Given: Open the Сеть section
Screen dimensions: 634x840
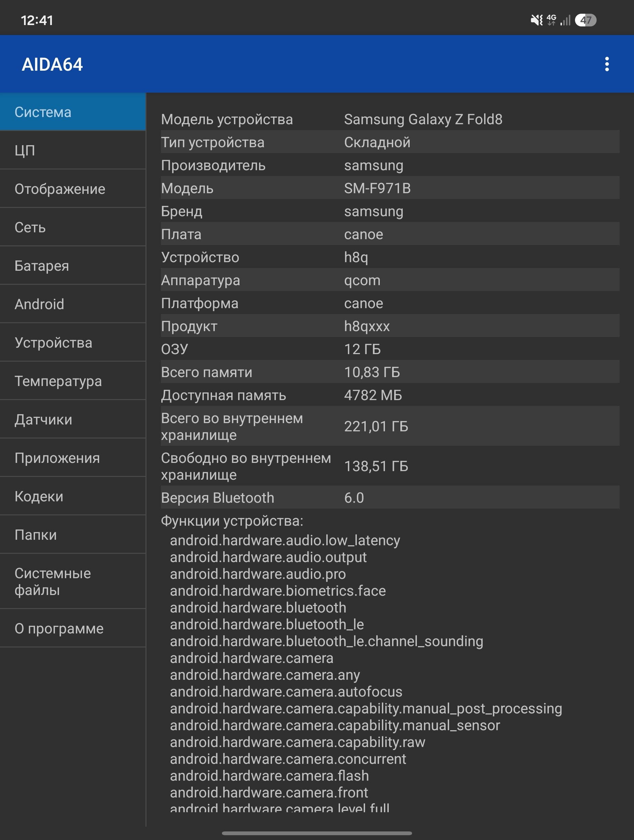Looking at the screenshot, I should pos(72,227).
